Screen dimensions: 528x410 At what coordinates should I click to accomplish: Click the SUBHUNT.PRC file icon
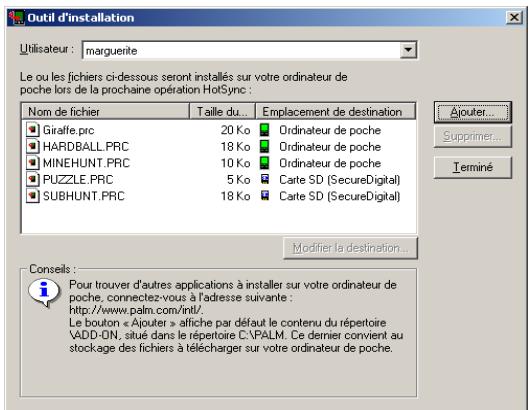[x=32, y=196]
